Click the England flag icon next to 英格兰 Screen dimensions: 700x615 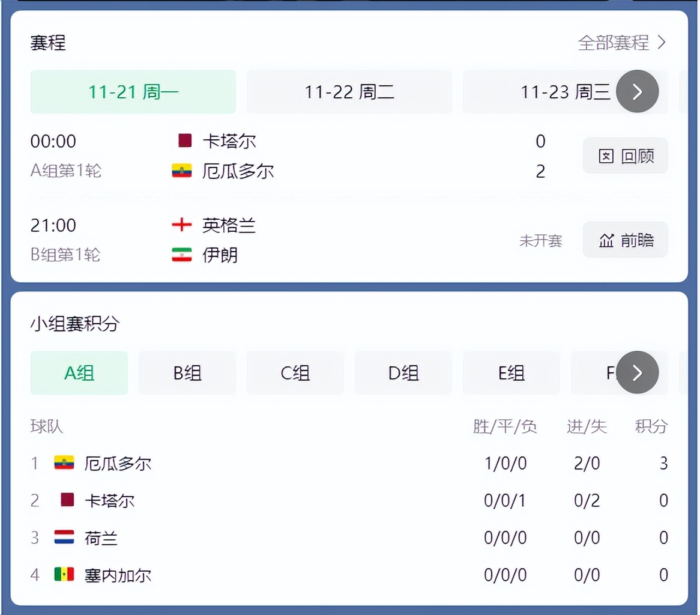(x=182, y=225)
